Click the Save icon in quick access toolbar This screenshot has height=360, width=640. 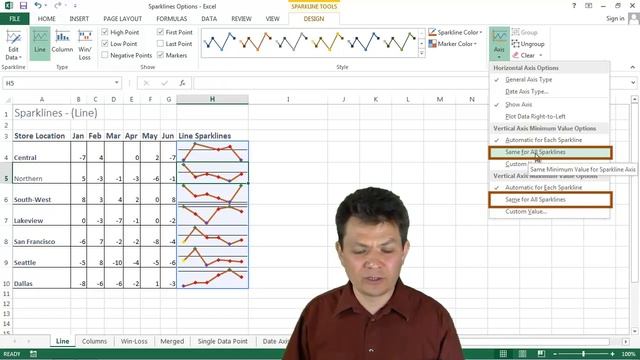[x=23, y=6]
